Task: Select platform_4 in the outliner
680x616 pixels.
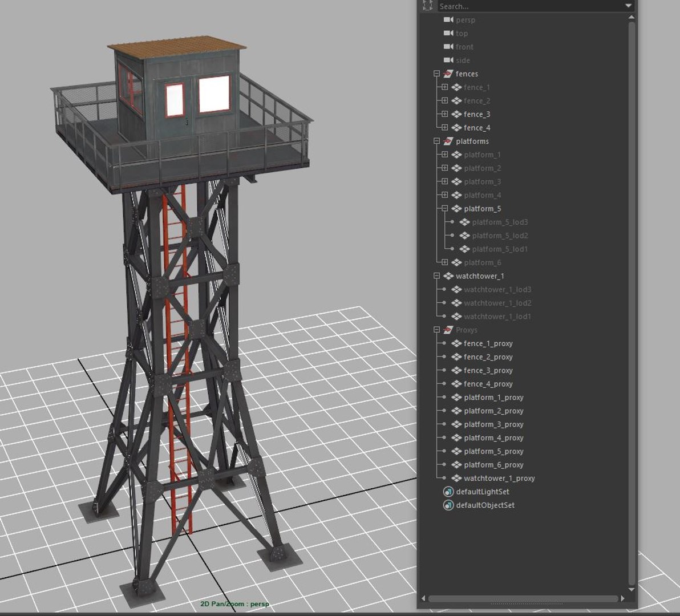Action: 482,195
